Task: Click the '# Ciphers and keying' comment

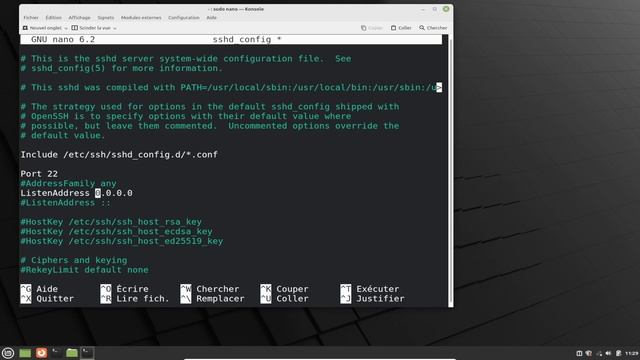Action: click(74, 260)
